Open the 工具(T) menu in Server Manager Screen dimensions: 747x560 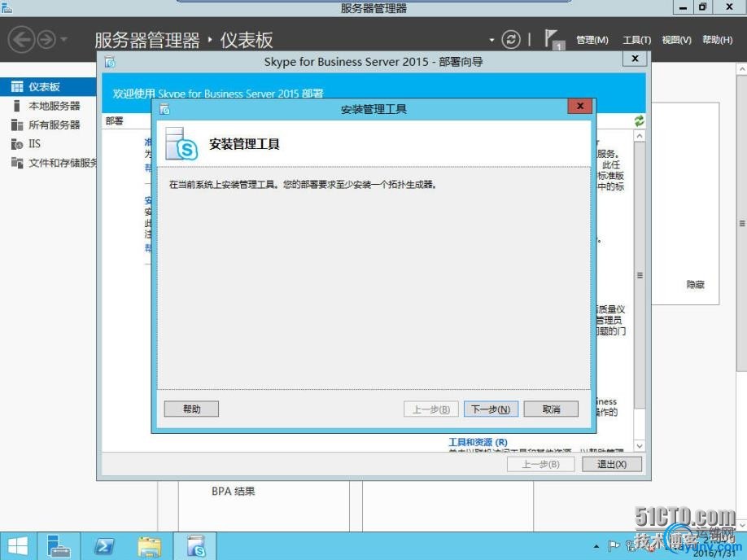pos(637,40)
